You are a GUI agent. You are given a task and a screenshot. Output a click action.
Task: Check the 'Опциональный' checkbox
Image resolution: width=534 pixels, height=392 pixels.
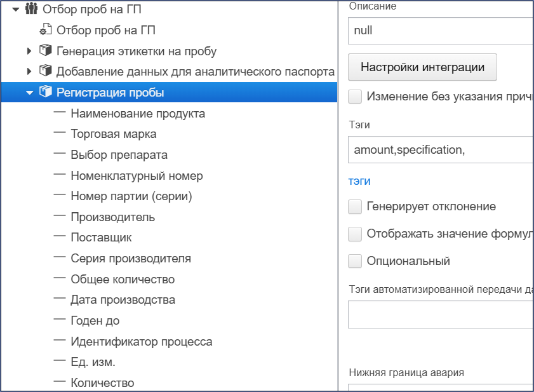pos(355,261)
